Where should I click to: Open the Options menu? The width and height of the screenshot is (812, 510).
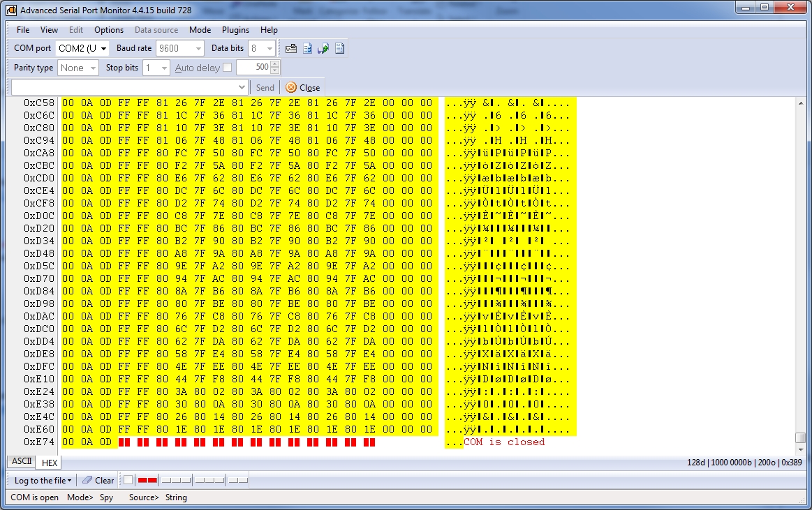point(109,30)
